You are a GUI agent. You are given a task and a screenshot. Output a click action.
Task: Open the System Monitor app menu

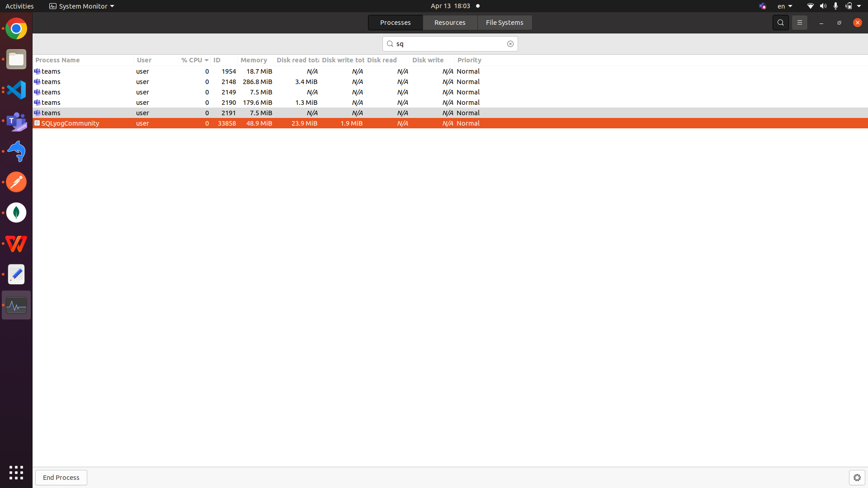pyautogui.click(x=82, y=6)
